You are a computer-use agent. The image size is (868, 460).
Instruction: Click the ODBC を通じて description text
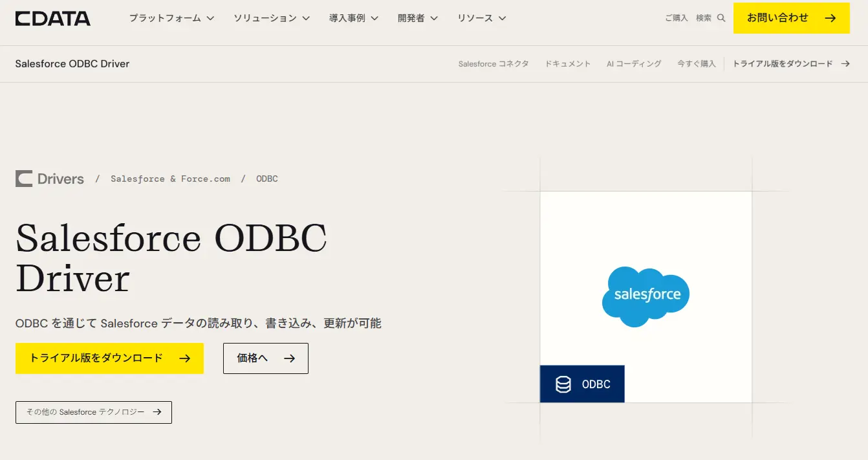(x=199, y=323)
